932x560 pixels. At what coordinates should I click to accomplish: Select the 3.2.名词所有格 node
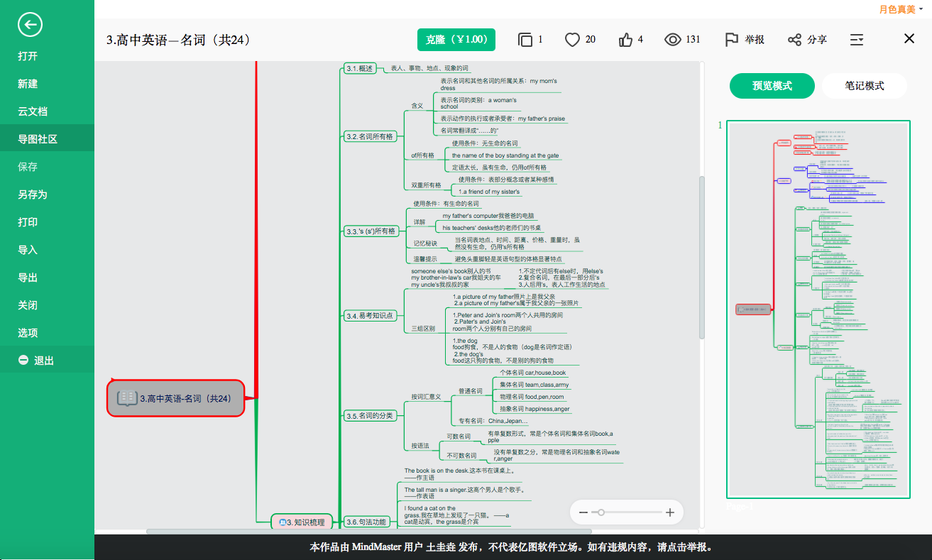point(370,136)
